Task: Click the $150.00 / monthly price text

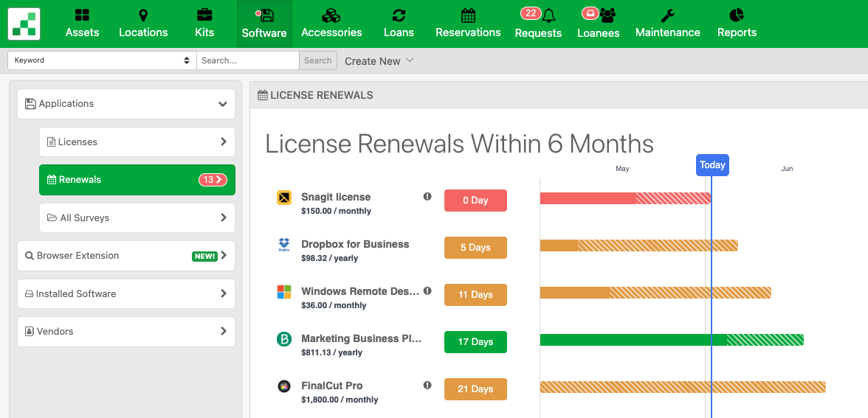Action: click(336, 211)
